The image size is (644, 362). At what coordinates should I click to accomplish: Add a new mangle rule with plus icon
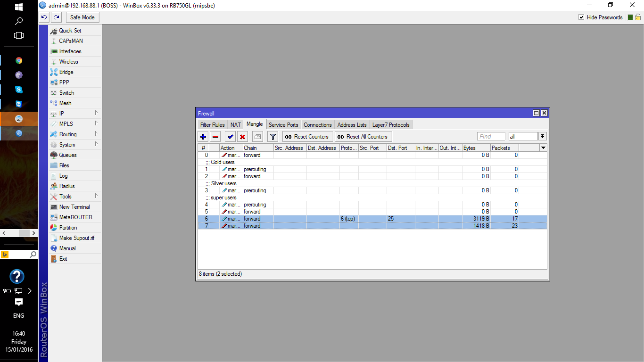pos(203,137)
